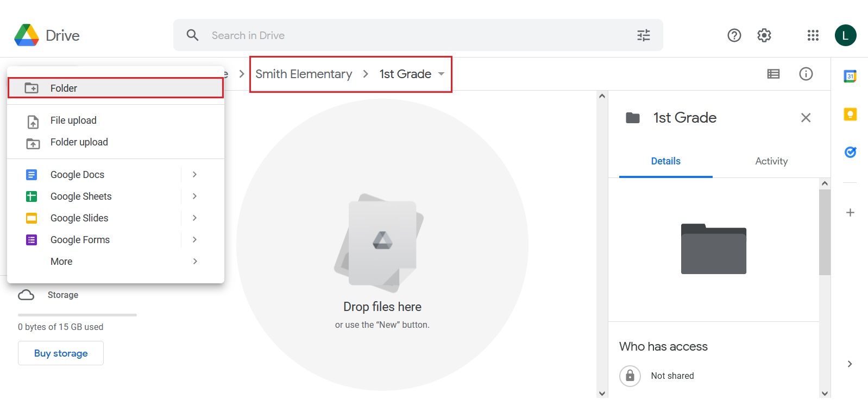Click file area scroll down arrow
This screenshot has width=868, height=419.
click(602, 393)
